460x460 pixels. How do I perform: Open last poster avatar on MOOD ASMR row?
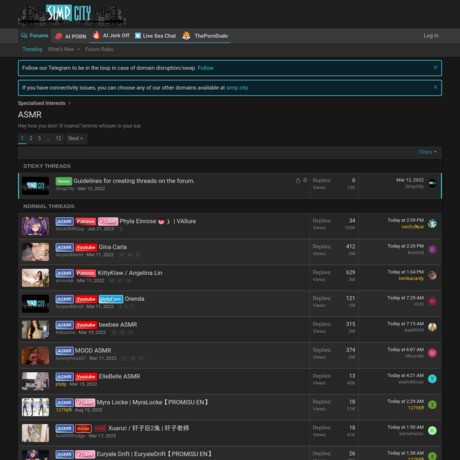click(x=432, y=353)
